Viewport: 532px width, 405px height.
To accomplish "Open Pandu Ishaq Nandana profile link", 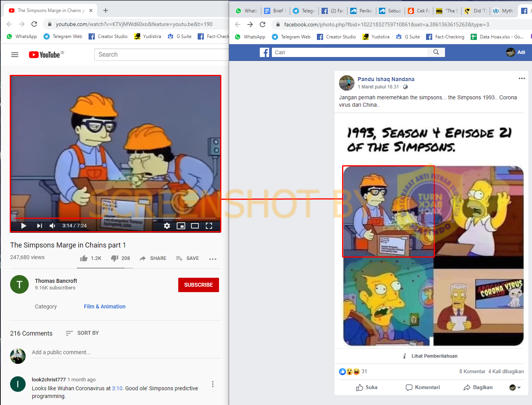I will (386, 79).
